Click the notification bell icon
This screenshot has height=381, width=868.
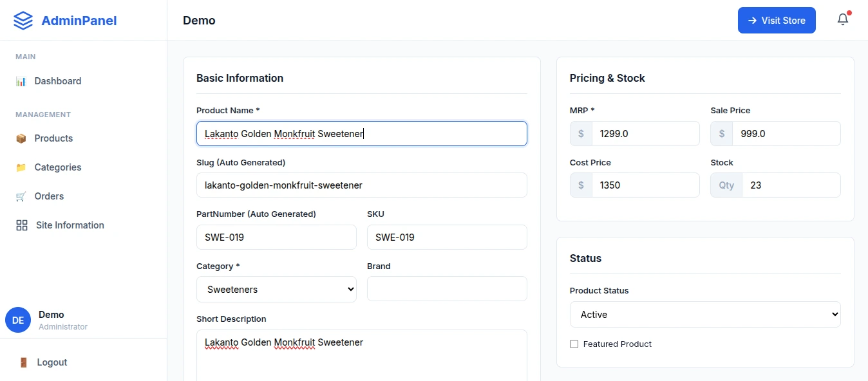coord(843,20)
